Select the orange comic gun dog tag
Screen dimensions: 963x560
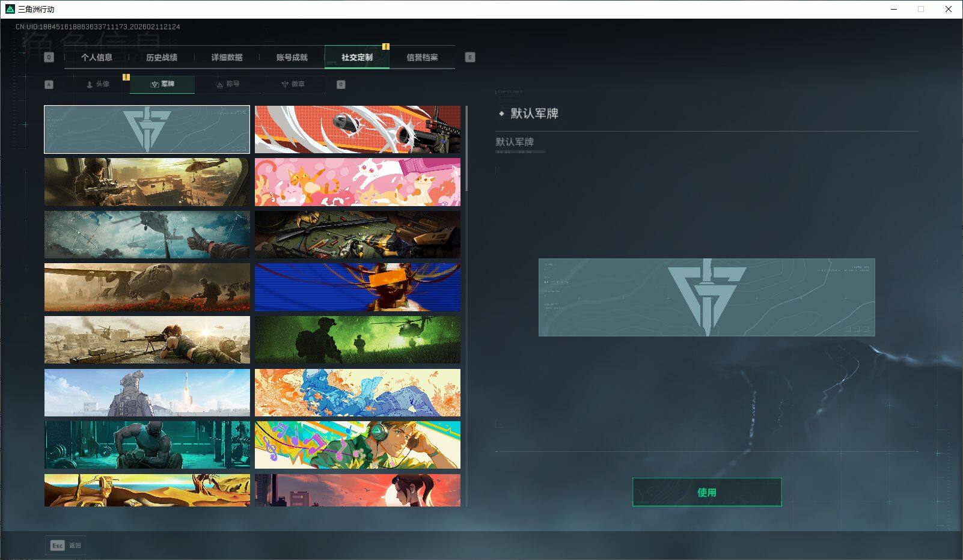click(358, 129)
